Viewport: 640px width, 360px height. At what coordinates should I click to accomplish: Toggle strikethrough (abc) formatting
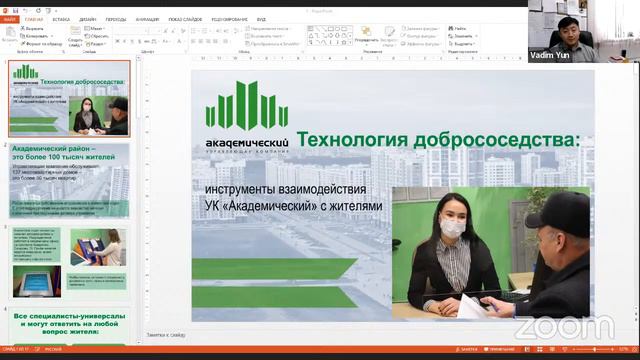coord(147,41)
